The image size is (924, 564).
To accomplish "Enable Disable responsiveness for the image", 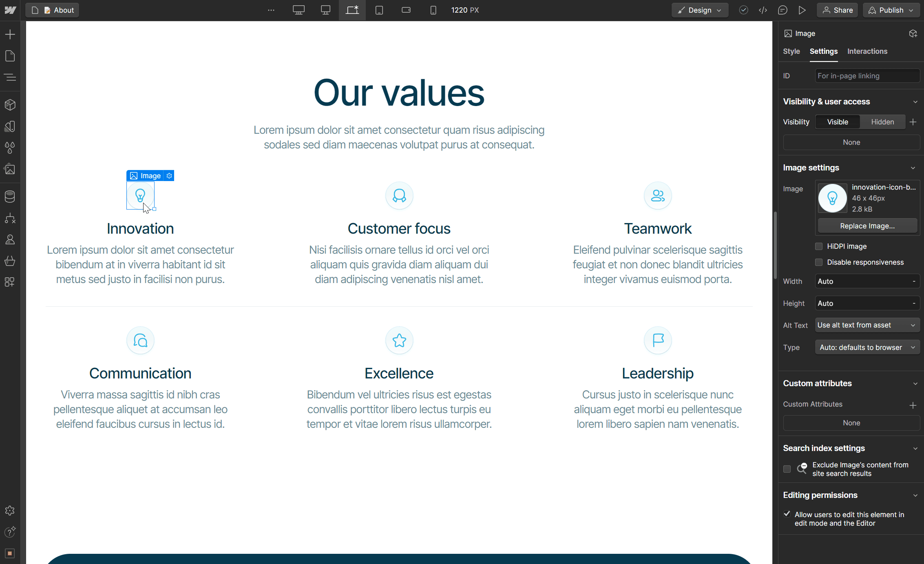I will tap(818, 262).
